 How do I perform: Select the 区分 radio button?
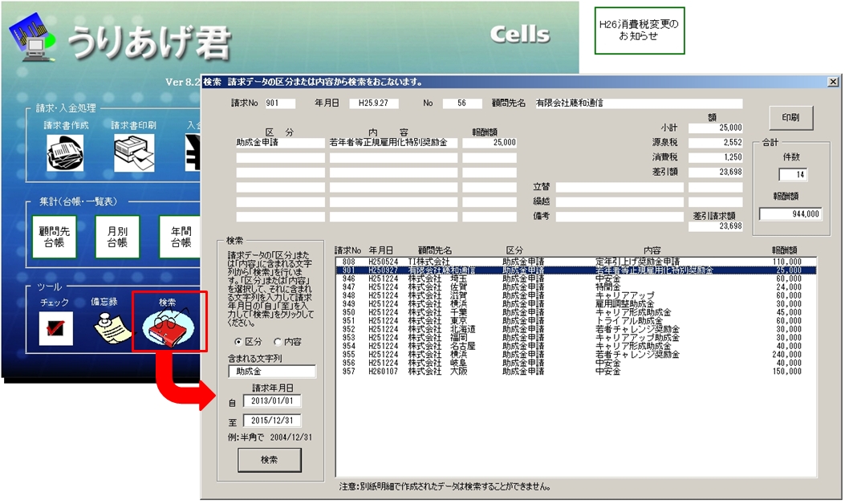click(227, 341)
